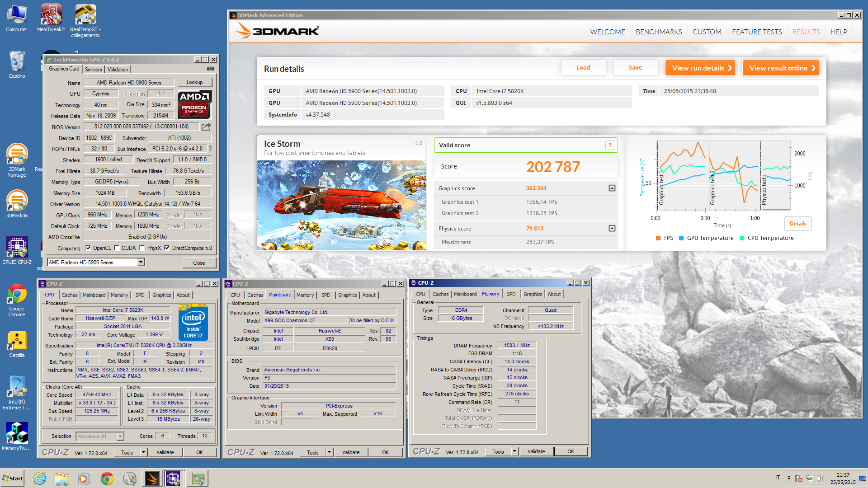
Task: Open Chrome from the taskbar
Action: 107,479
